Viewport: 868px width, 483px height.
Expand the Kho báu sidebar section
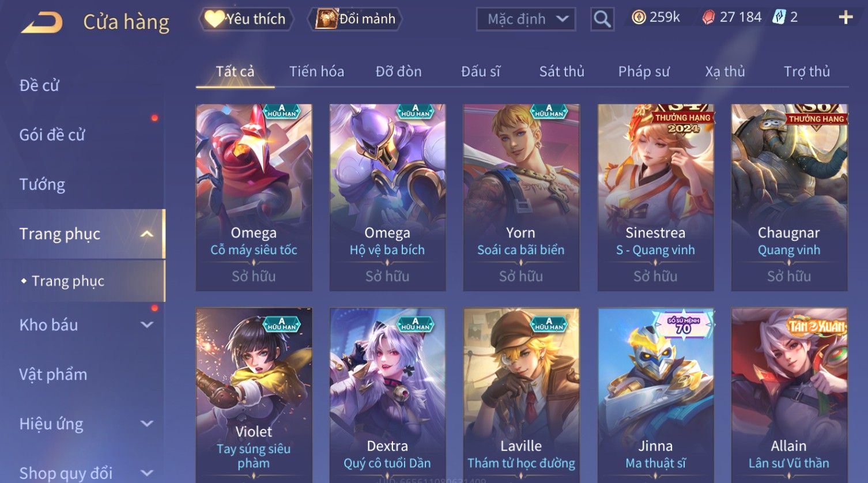pos(147,324)
